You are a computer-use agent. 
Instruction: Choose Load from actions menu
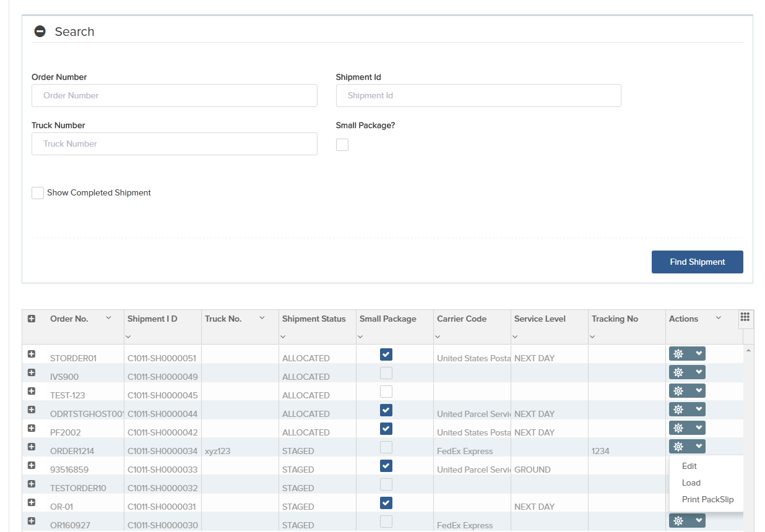point(691,483)
